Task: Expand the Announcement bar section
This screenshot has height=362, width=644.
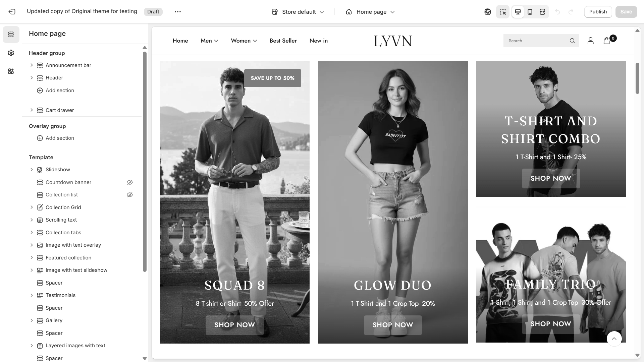Action: (x=32, y=65)
